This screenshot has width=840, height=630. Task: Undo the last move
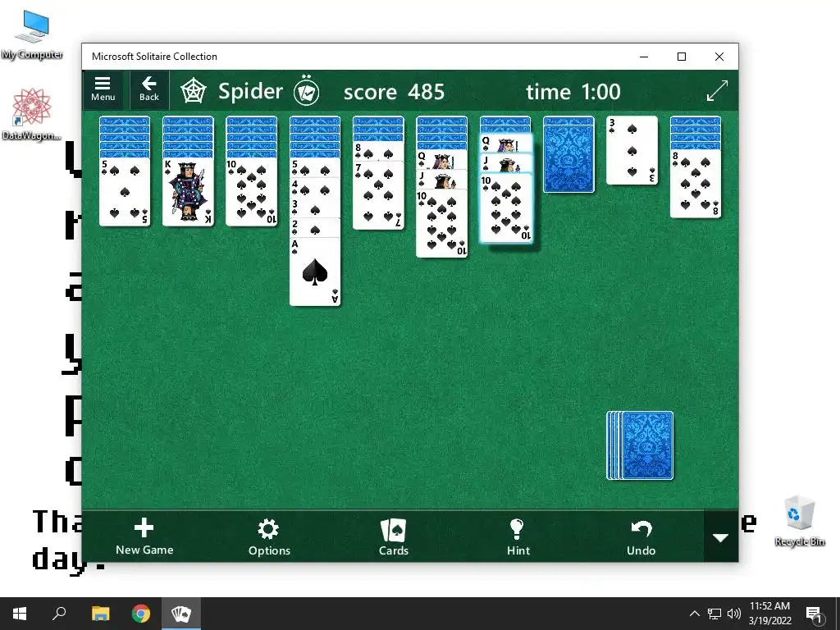(641, 536)
